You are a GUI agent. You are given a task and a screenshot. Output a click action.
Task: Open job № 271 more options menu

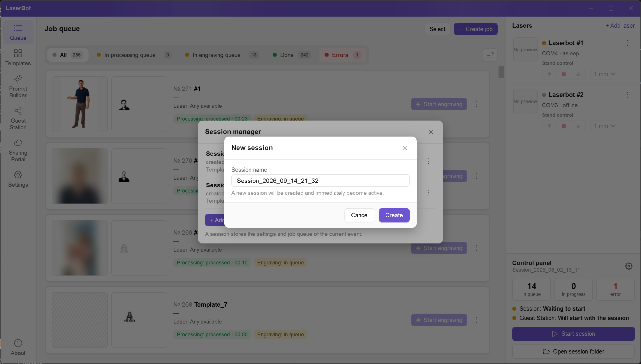pos(477,104)
